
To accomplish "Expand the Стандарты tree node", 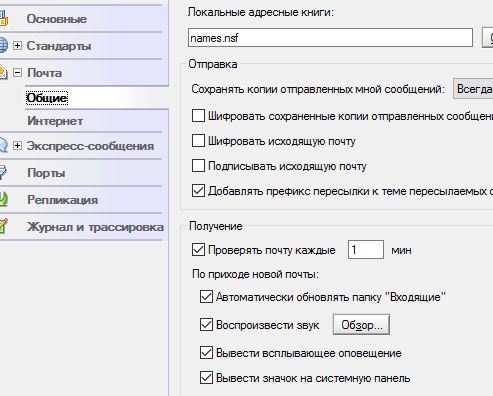I will coord(17,45).
